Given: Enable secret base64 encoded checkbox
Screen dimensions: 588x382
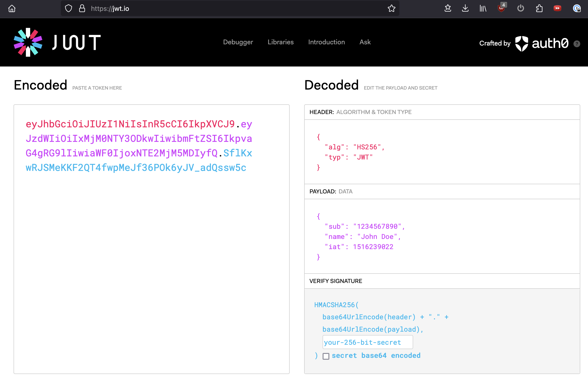Looking at the screenshot, I should pyautogui.click(x=326, y=356).
